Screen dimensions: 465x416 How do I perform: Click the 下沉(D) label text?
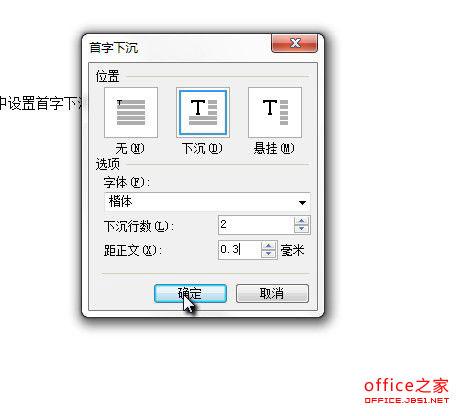click(202, 148)
